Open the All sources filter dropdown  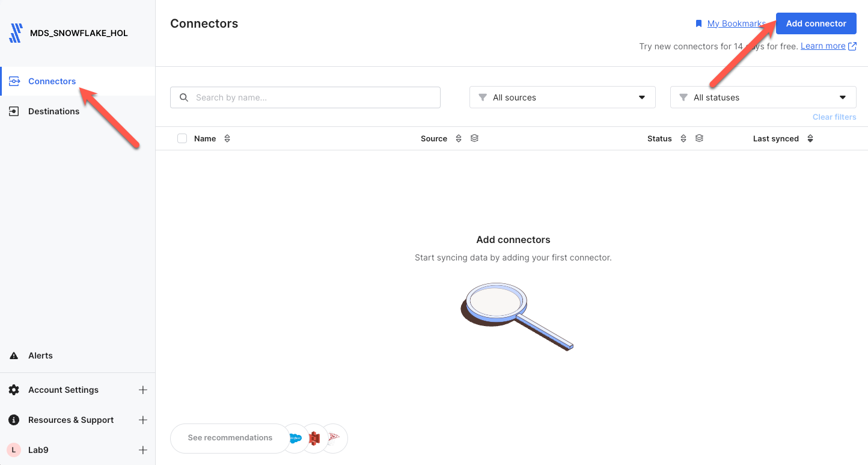click(x=562, y=97)
